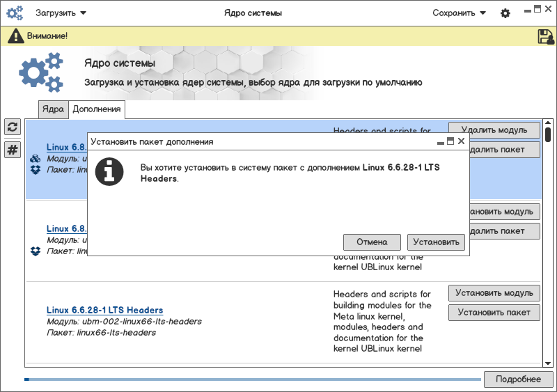
Task: Click the refresh icon in left sidebar
Action: (13, 127)
